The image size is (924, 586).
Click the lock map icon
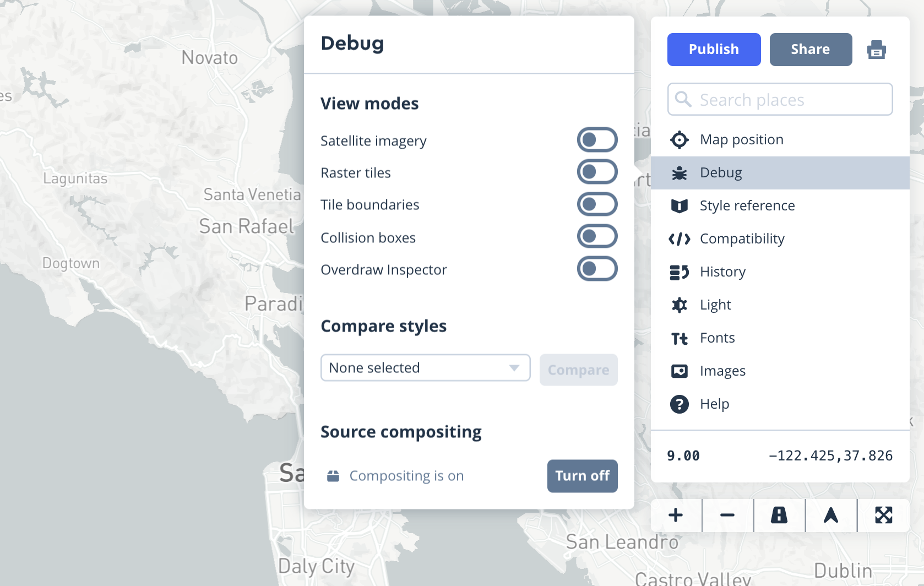[x=779, y=516]
